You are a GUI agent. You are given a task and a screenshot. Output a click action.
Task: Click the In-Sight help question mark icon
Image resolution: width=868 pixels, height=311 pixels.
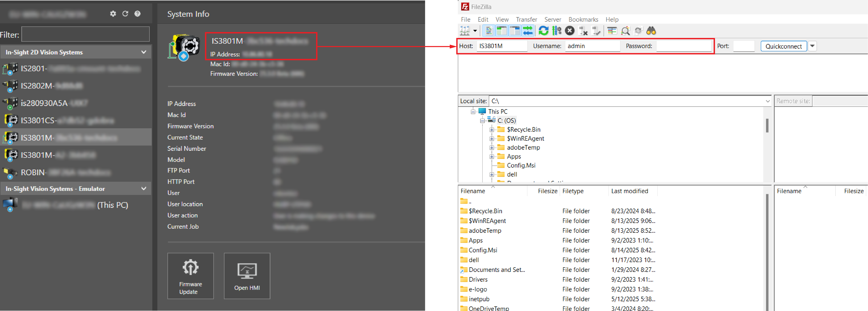click(137, 14)
